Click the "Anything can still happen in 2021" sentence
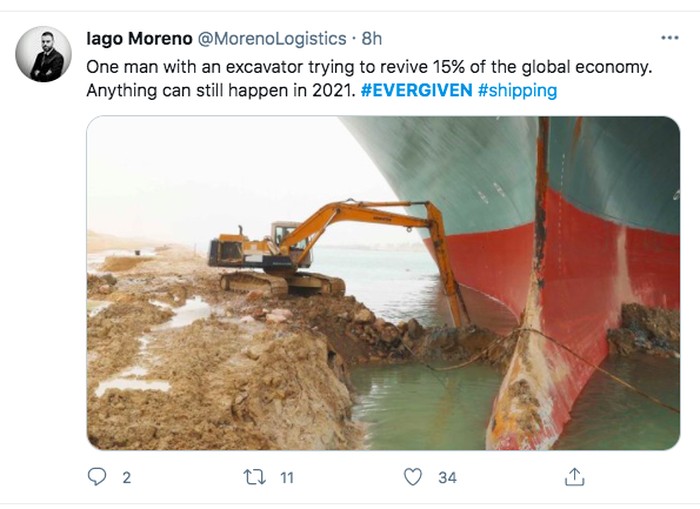Image resolution: width=700 pixels, height=509 pixels. tap(219, 91)
